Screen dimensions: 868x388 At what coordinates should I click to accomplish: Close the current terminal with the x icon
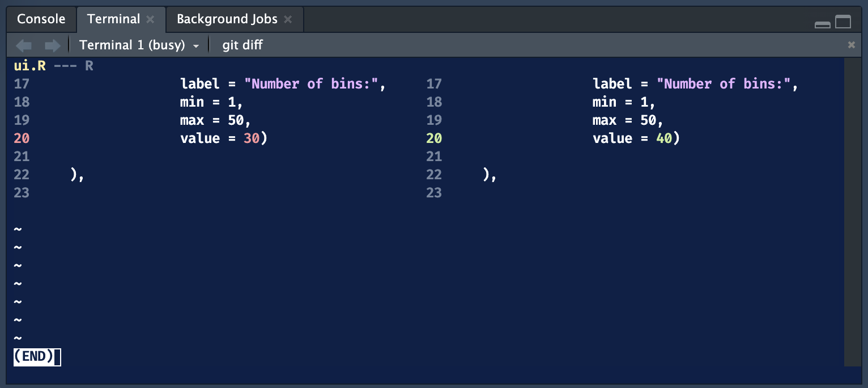[x=852, y=45]
